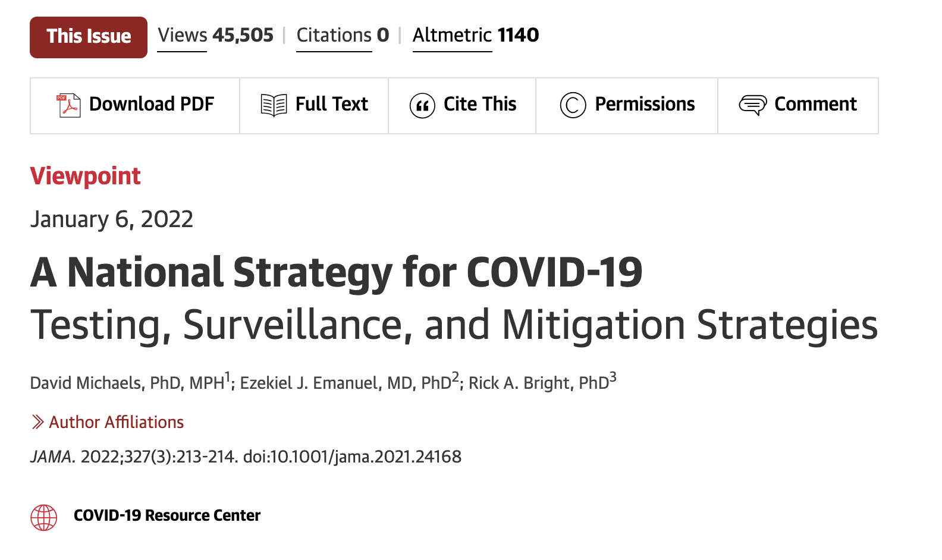Viewport: 942px width, 560px height.
Task: Click the quotation mark cite icon
Action: point(422,106)
